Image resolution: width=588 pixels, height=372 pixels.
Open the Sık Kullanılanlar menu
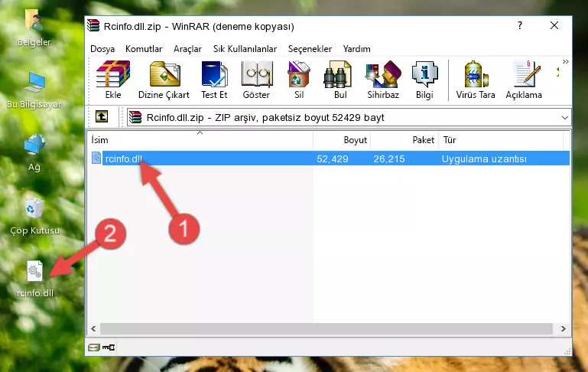[245, 49]
